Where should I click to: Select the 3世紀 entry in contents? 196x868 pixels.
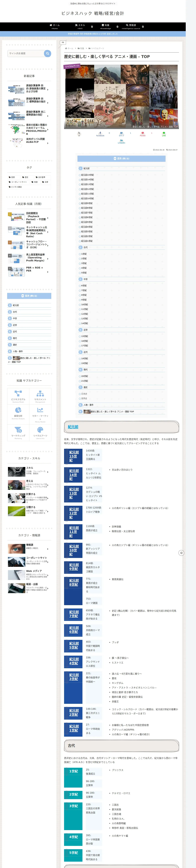tap(84, 263)
